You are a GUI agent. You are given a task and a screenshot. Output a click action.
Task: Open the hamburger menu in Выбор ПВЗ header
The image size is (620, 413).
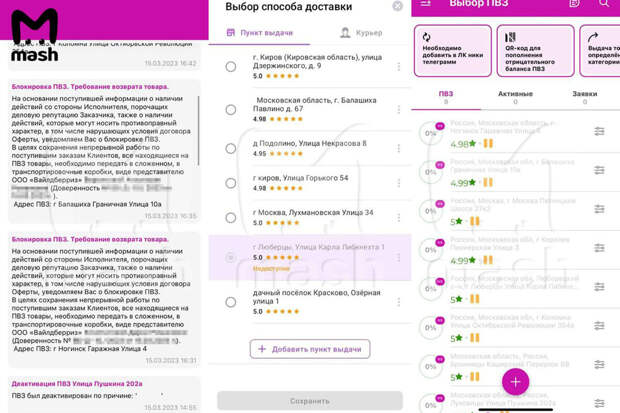click(425, 4)
